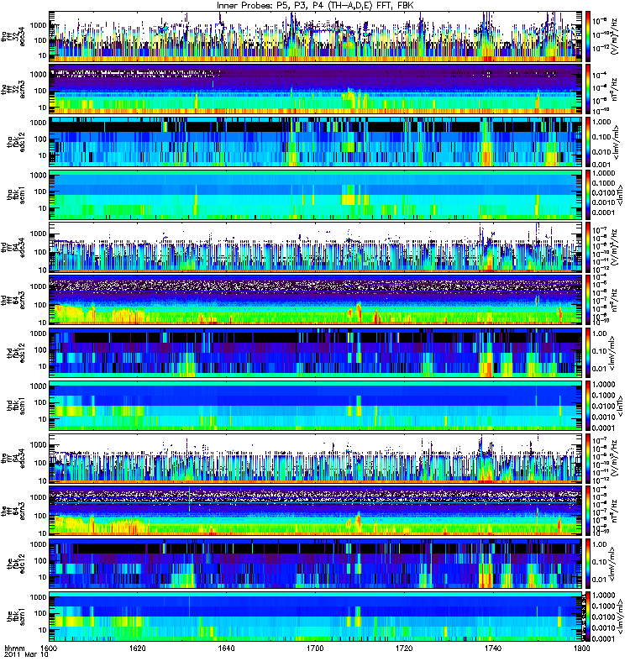Click the "the fff 64 edc34" y-axis label
The width and height of the screenshot is (630, 672).
coord(13,458)
